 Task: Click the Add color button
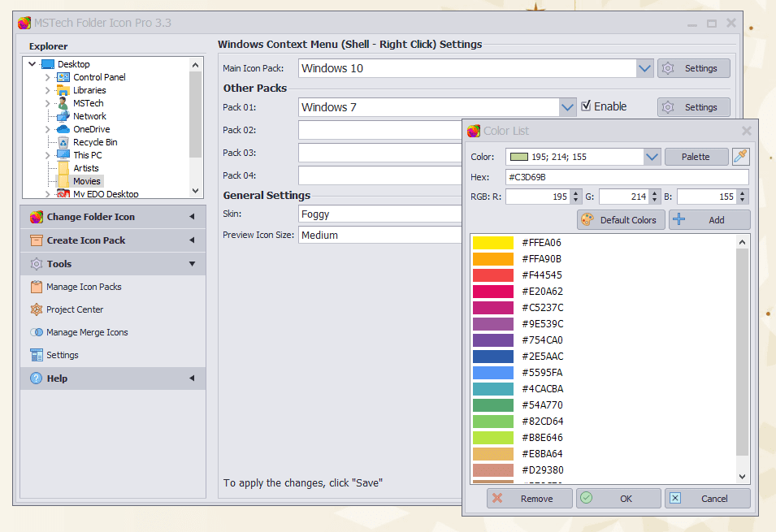pos(709,220)
